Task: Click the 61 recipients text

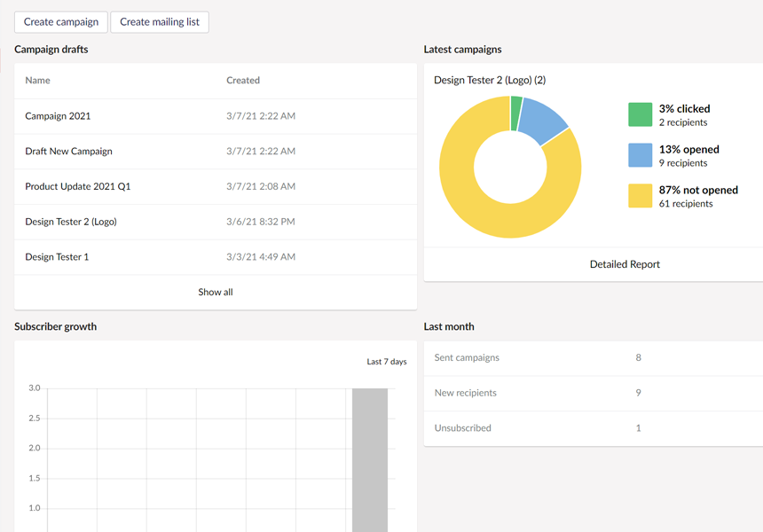Action: click(686, 204)
